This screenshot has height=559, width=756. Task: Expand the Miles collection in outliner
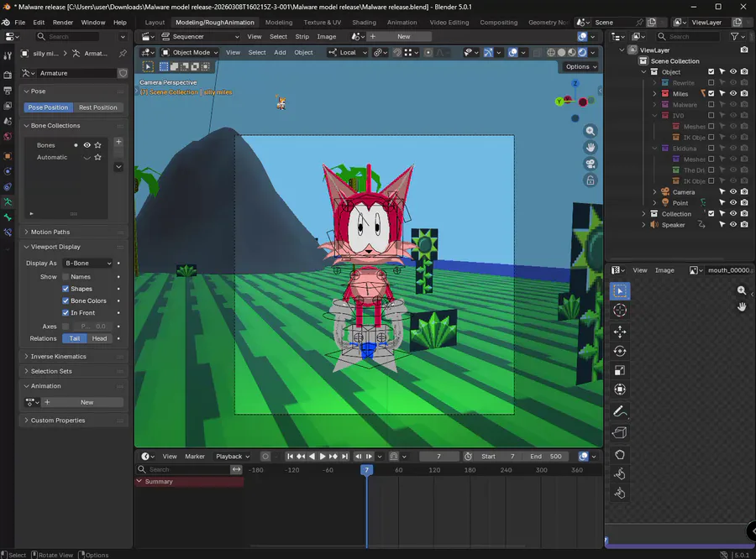[x=654, y=93]
